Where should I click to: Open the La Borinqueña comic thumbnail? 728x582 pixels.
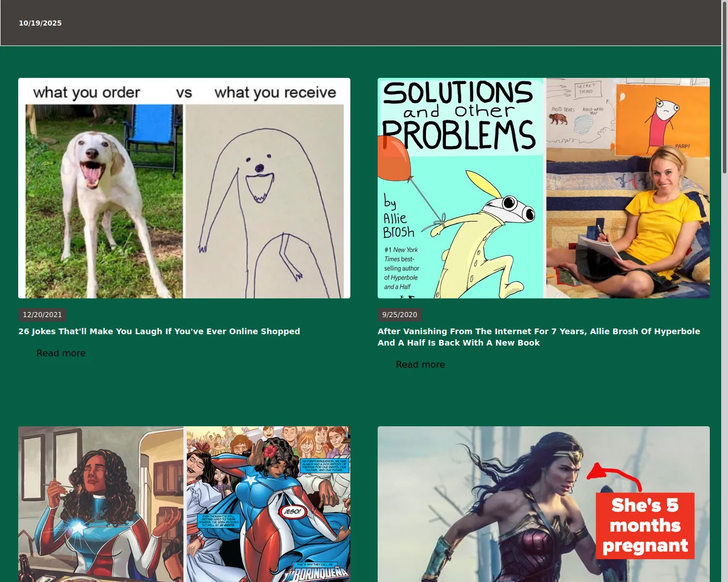coord(184,504)
